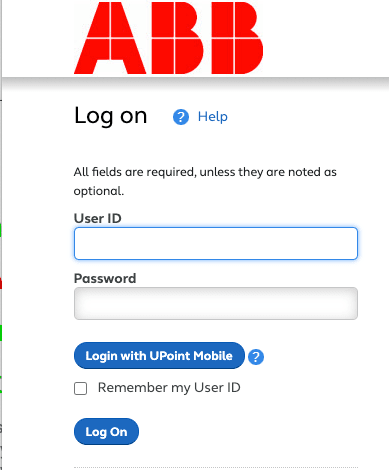Enable the Remember my User ID checkbox
The width and height of the screenshot is (389, 470).
80,388
